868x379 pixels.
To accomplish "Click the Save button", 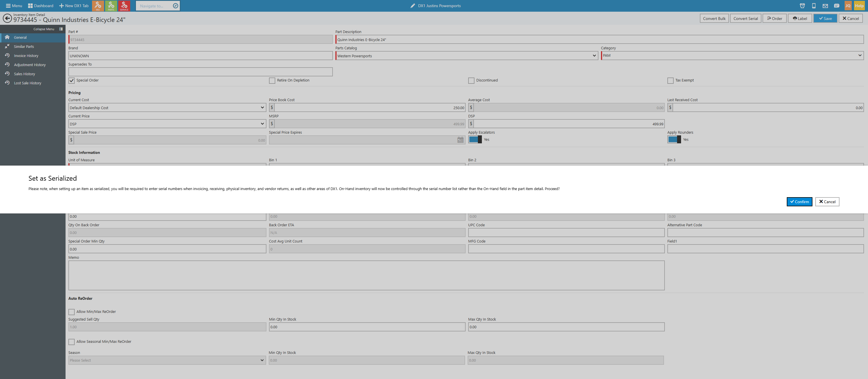I will pos(825,19).
